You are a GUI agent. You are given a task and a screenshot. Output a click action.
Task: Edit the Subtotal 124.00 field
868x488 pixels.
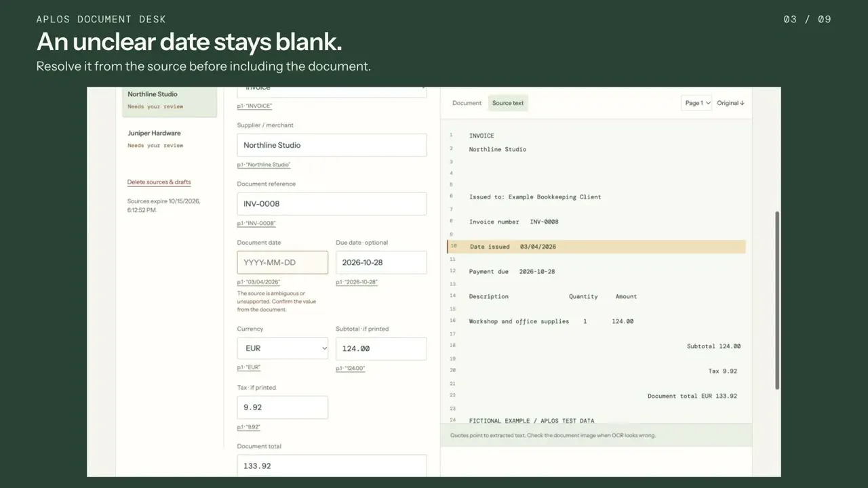coord(381,348)
